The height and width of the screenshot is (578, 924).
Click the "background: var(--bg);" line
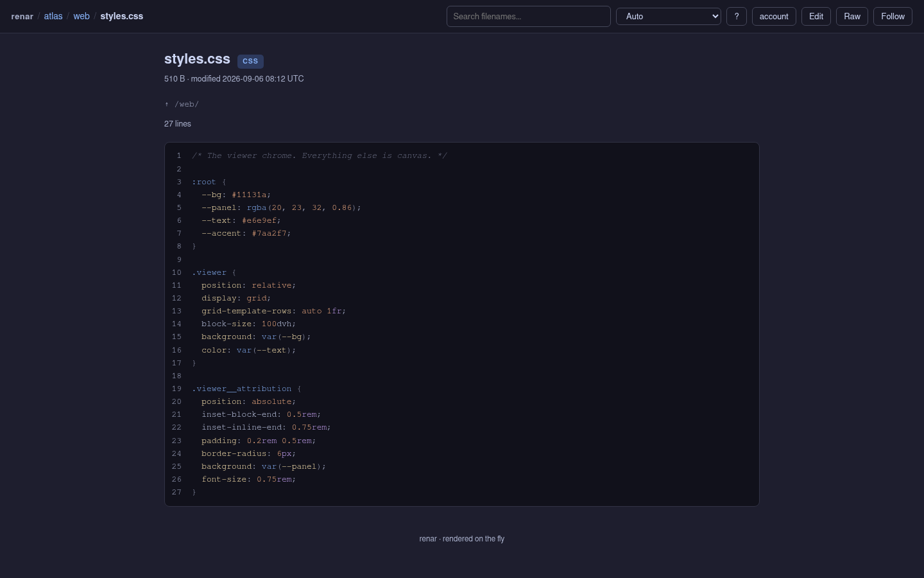tap(256, 337)
